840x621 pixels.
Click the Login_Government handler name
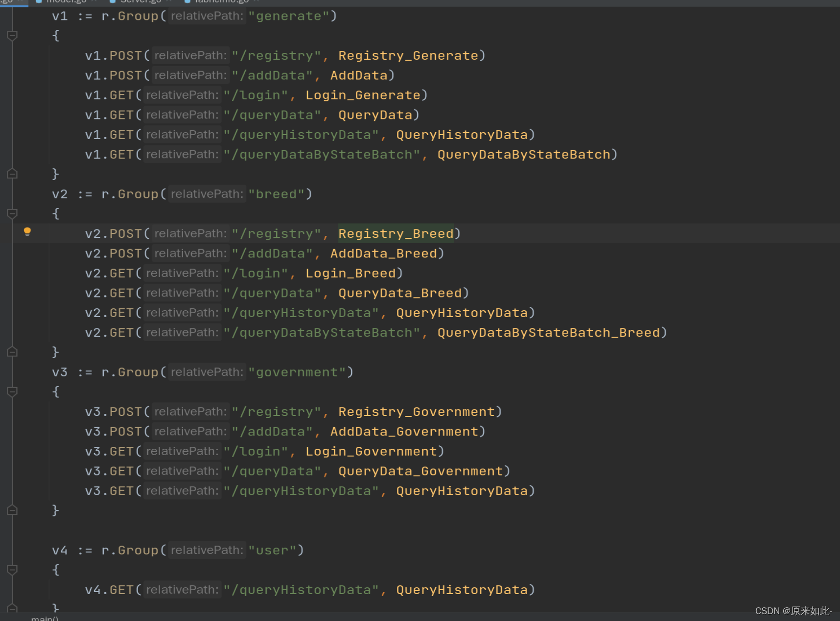coord(371,451)
